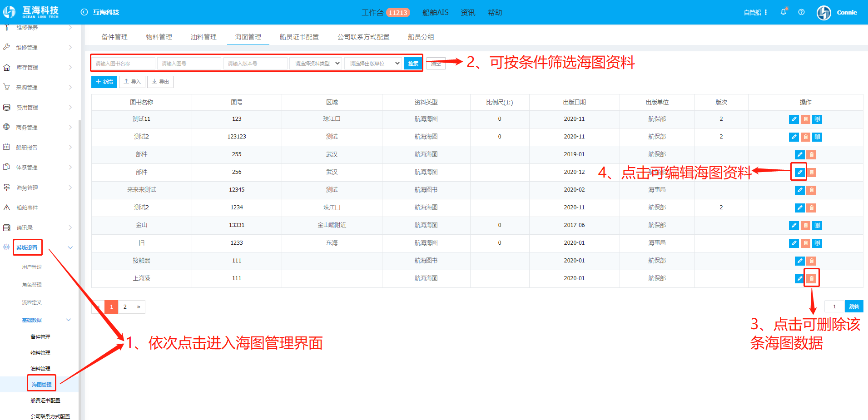Expand 商务管理 in the sidebar
868x420 pixels.
click(70, 127)
